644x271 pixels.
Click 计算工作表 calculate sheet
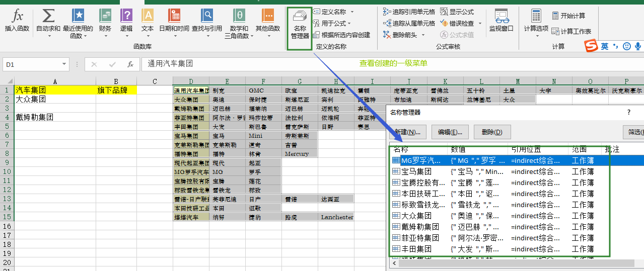571,31
